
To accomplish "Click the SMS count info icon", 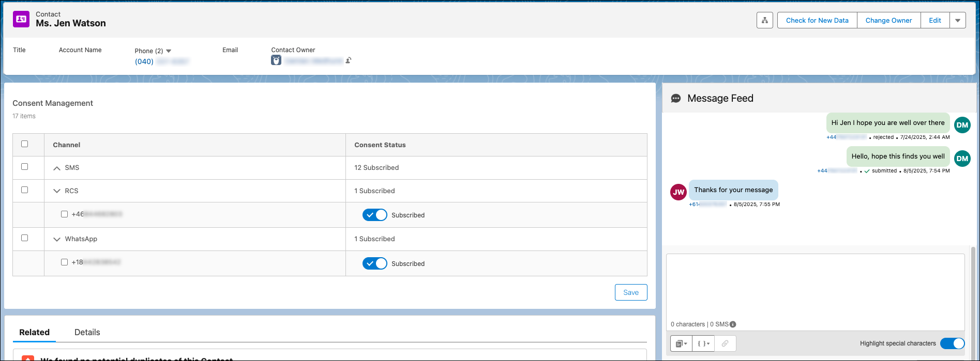I will pos(733,324).
